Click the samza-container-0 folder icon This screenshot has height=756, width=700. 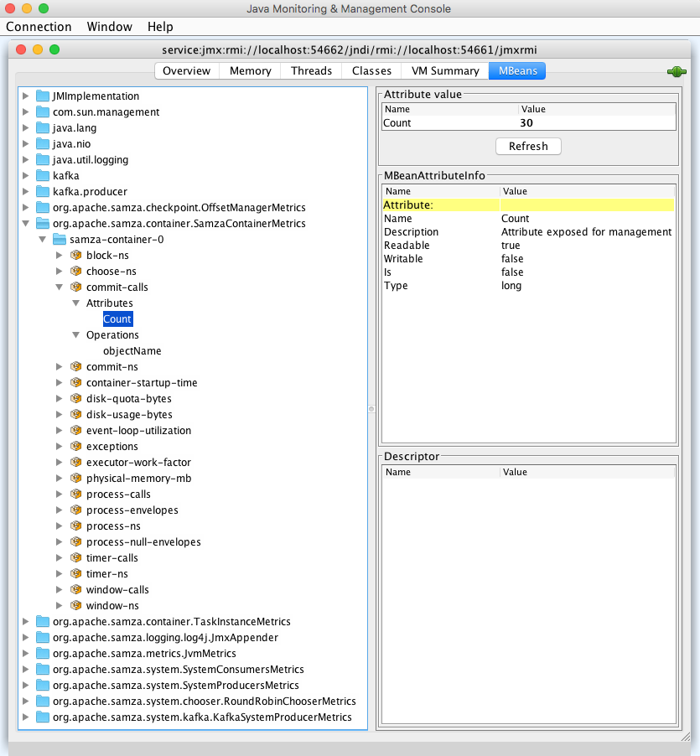(x=60, y=240)
